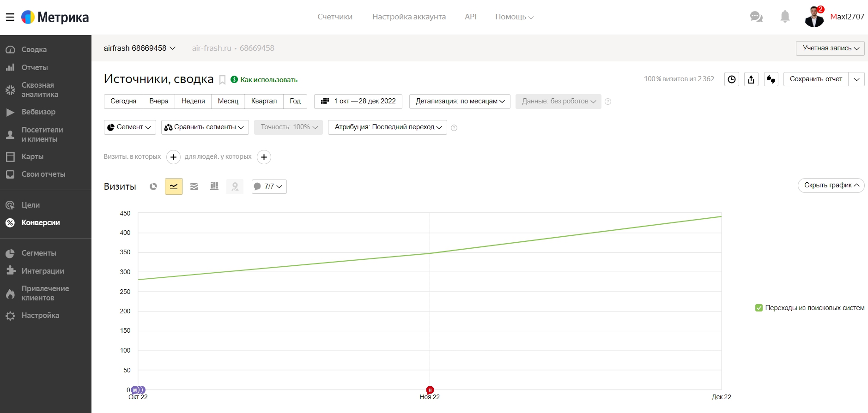Open Настройка аккаунта in top navigation
The image size is (868, 413).
tap(409, 17)
